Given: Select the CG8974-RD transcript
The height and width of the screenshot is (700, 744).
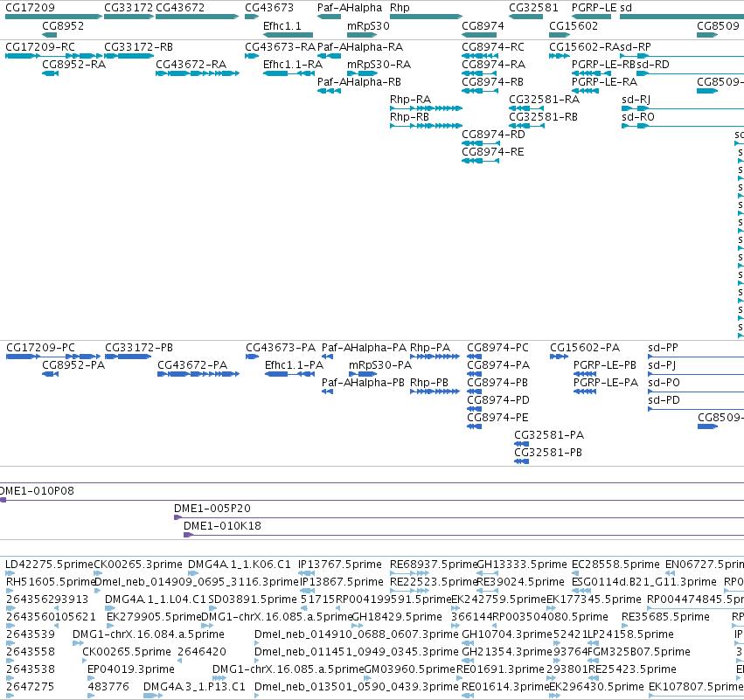Looking at the screenshot, I should (480, 143).
